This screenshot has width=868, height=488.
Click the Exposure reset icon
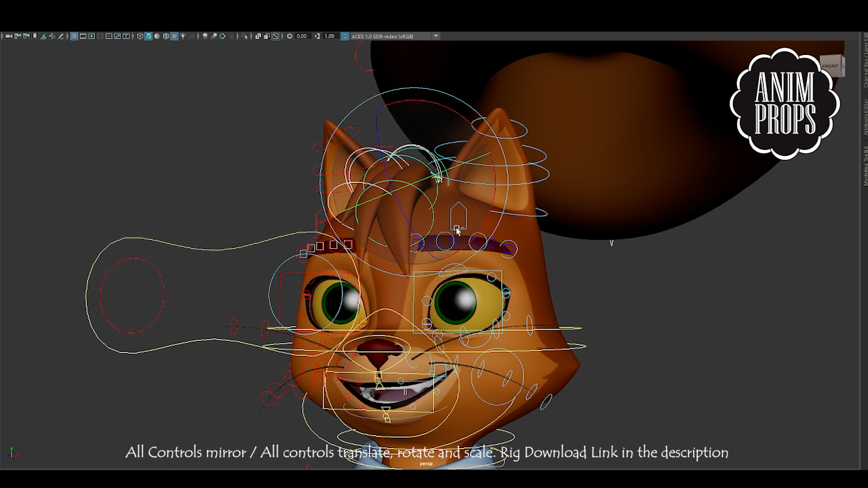tap(290, 36)
